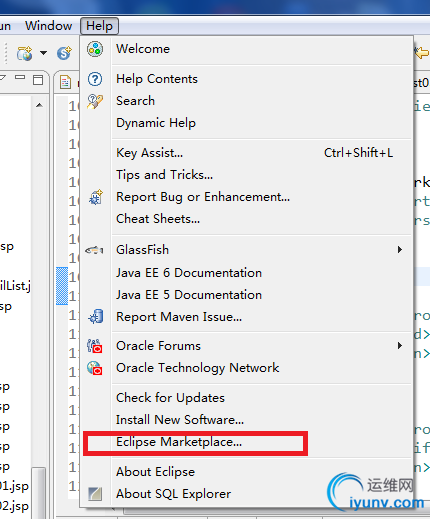This screenshot has width=430, height=519.
Task: Click the GlassFish fish icon
Action: click(x=94, y=250)
